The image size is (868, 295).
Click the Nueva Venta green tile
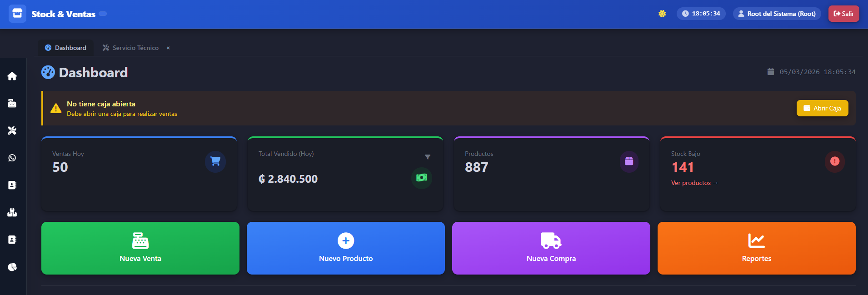140,248
